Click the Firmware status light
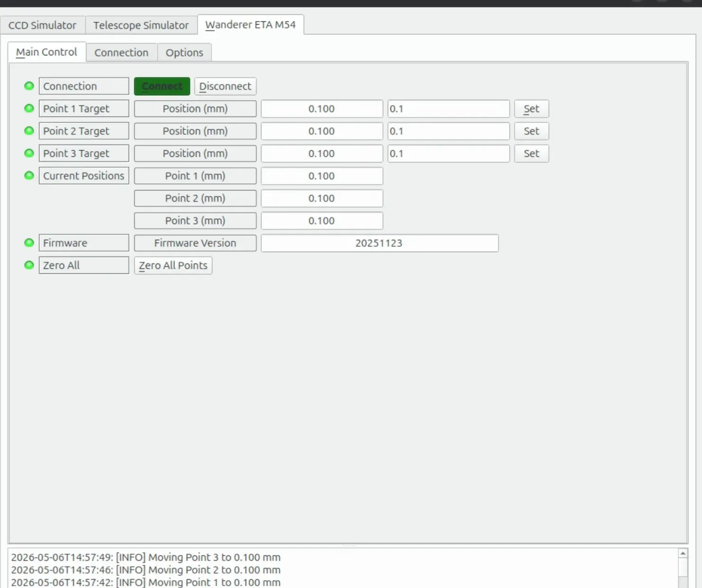 point(29,243)
